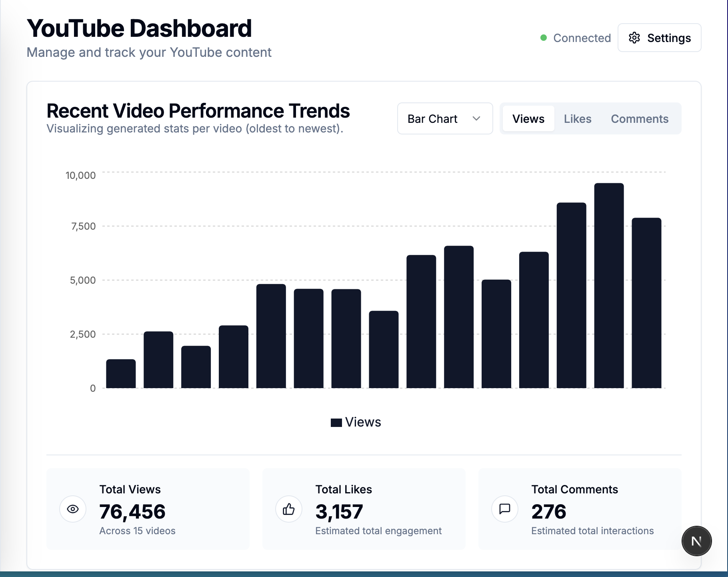Click the chevron arrow beside Bar Chart
This screenshot has width=728, height=577.
(x=476, y=118)
